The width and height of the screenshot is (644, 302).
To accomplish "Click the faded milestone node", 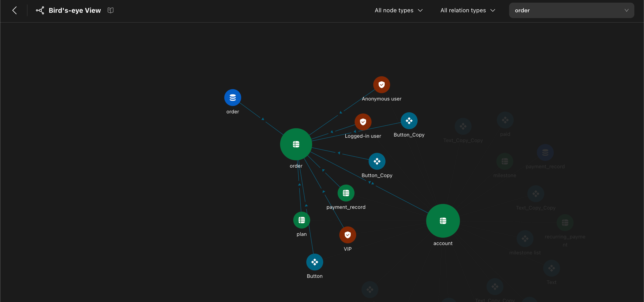I will tap(505, 162).
